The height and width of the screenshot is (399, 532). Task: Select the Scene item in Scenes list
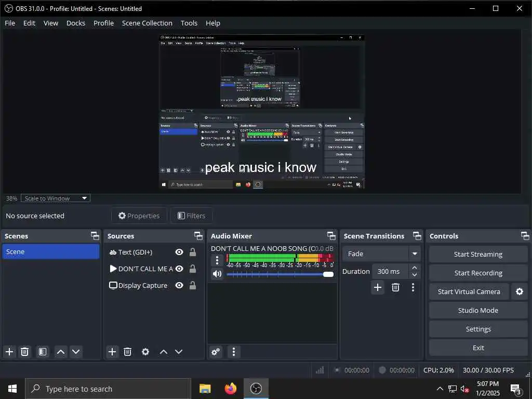point(51,252)
